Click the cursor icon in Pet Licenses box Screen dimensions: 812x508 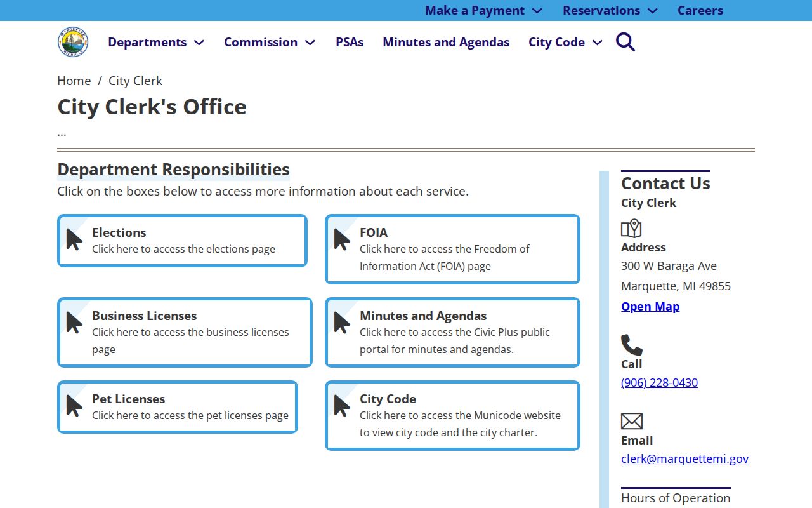coord(74,406)
